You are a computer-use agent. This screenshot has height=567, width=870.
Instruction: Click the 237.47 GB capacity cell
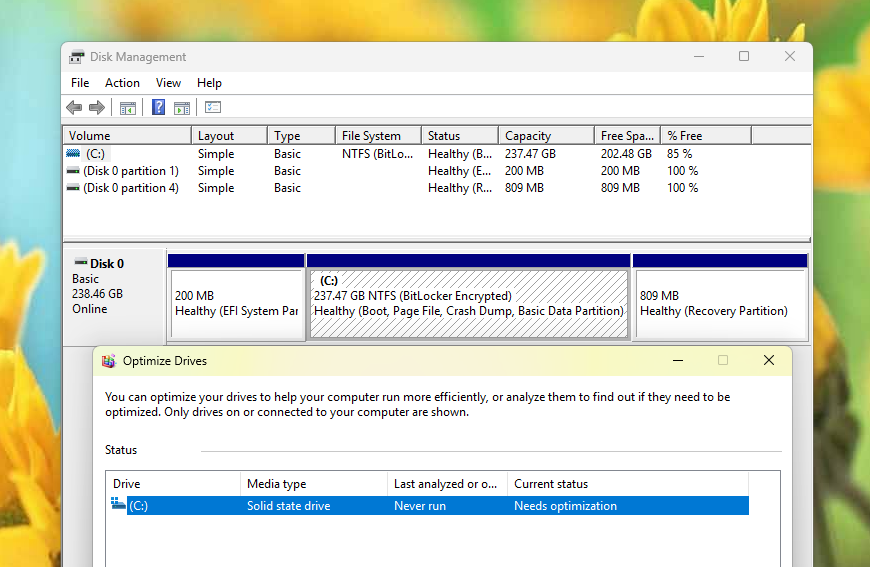(530, 154)
